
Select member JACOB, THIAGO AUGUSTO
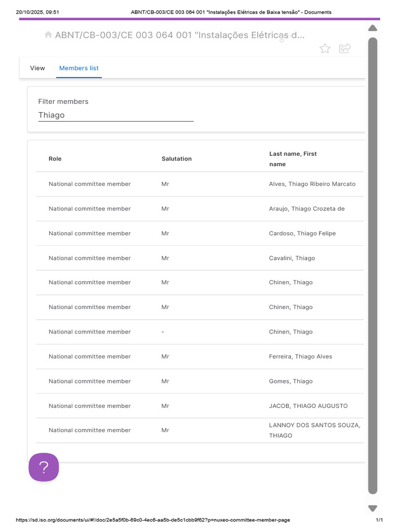click(308, 406)
